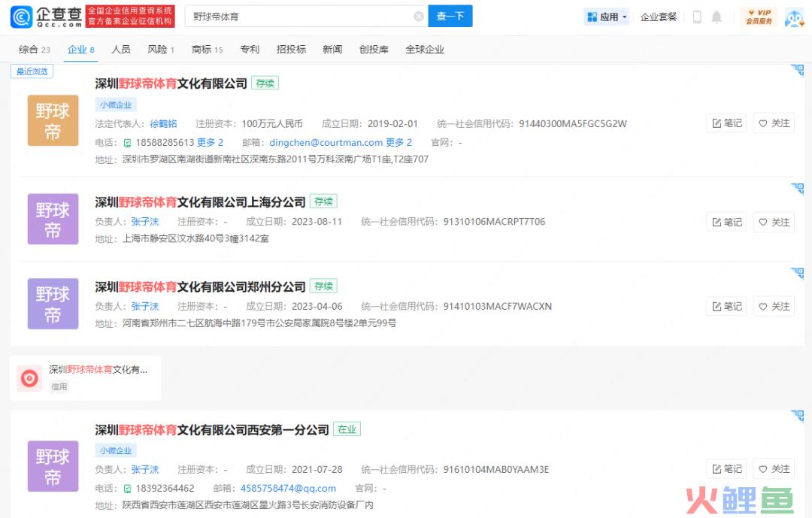The width and height of the screenshot is (812, 518).
Task: Expand 更多 2 next to phone number
Action: (210, 142)
